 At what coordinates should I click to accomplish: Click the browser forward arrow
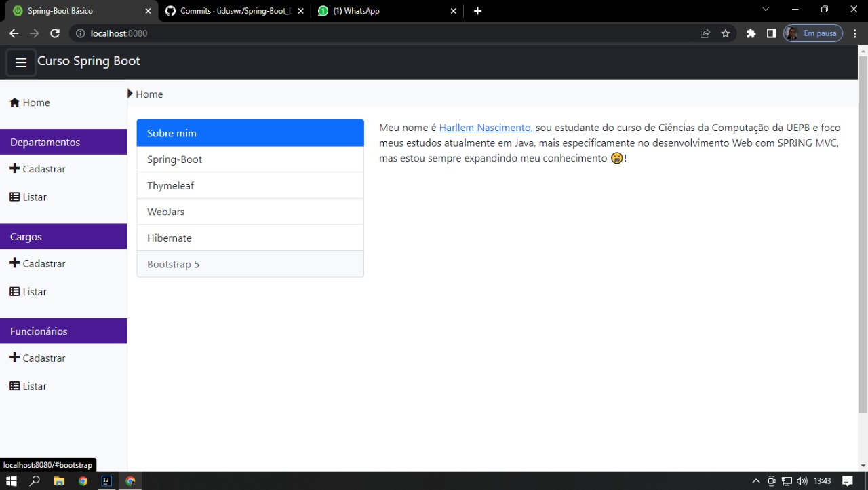coord(35,33)
